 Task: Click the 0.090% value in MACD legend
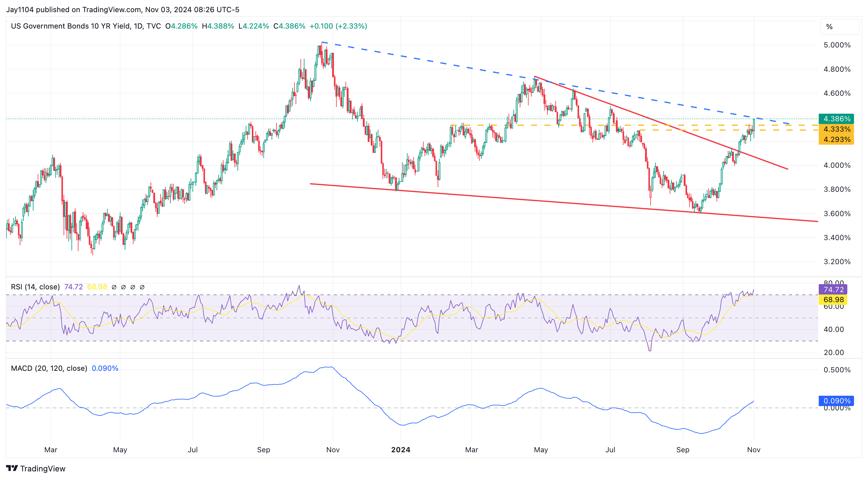point(105,368)
